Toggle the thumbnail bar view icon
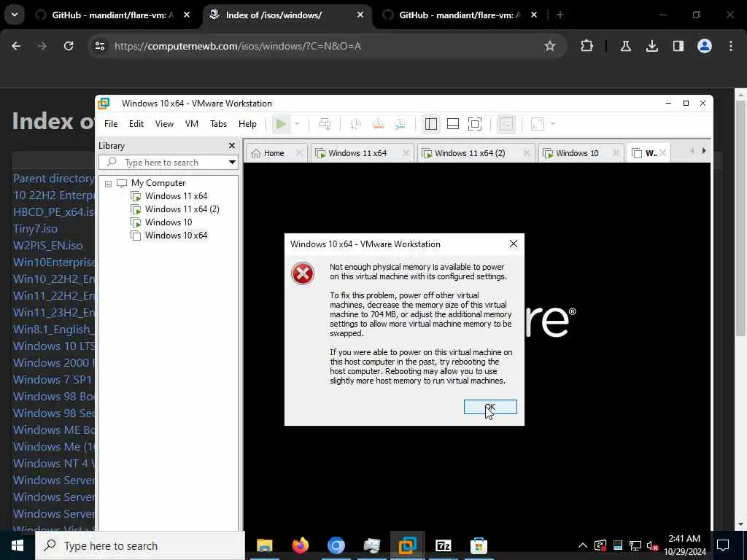 [x=452, y=124]
